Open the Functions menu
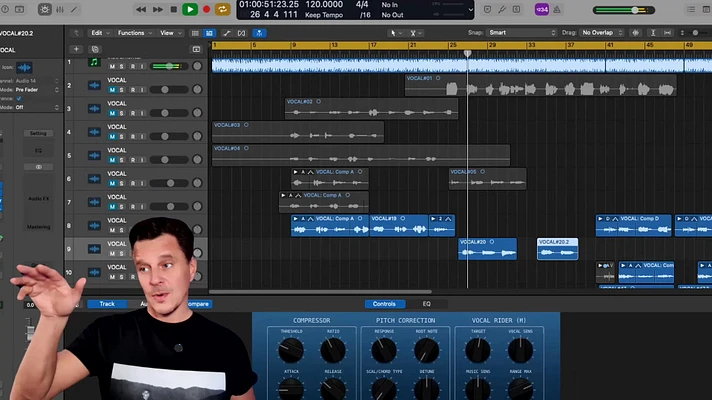712x400 pixels. [135, 33]
